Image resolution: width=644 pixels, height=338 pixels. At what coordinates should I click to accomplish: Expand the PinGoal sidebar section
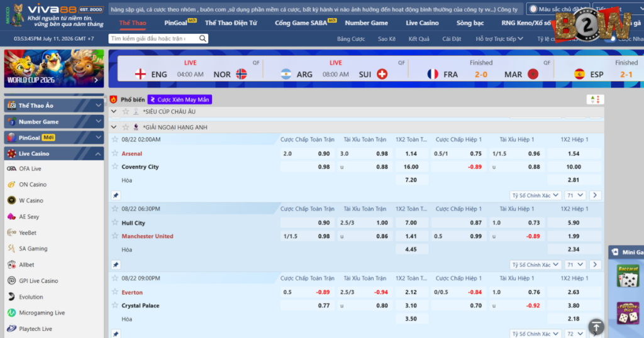pyautogui.click(x=54, y=138)
